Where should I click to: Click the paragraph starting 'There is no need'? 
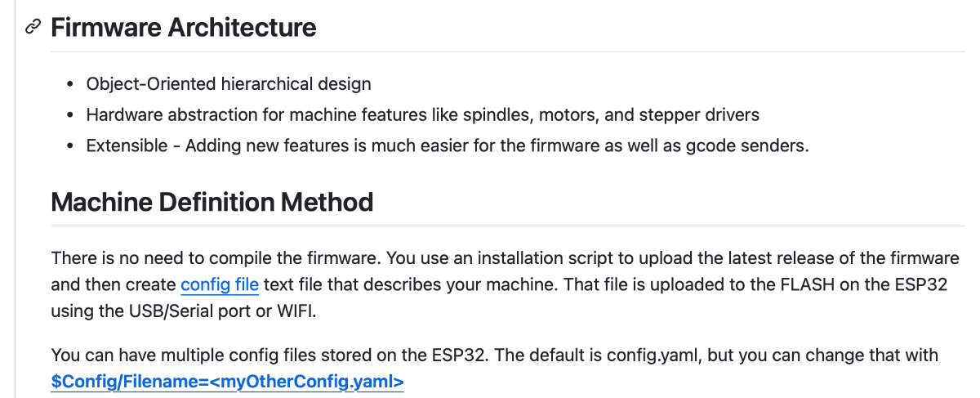pos(505,284)
